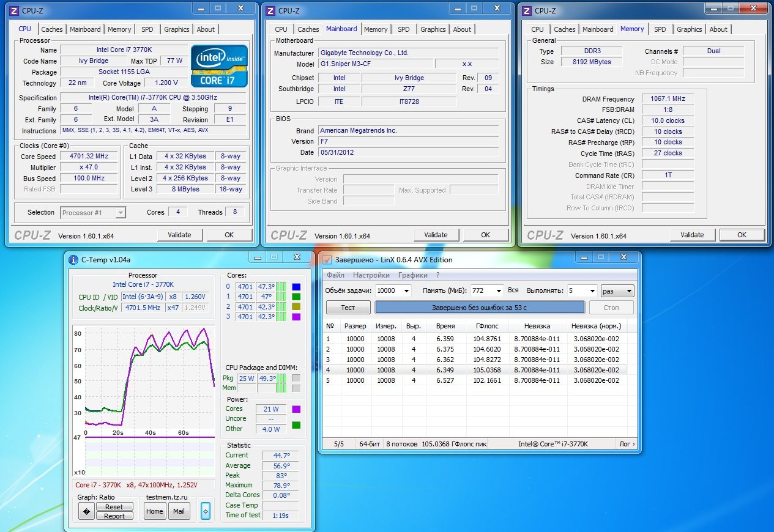Expand the Память (МиБ) combo box
Viewport: 774px width, 532px height.
click(x=499, y=291)
